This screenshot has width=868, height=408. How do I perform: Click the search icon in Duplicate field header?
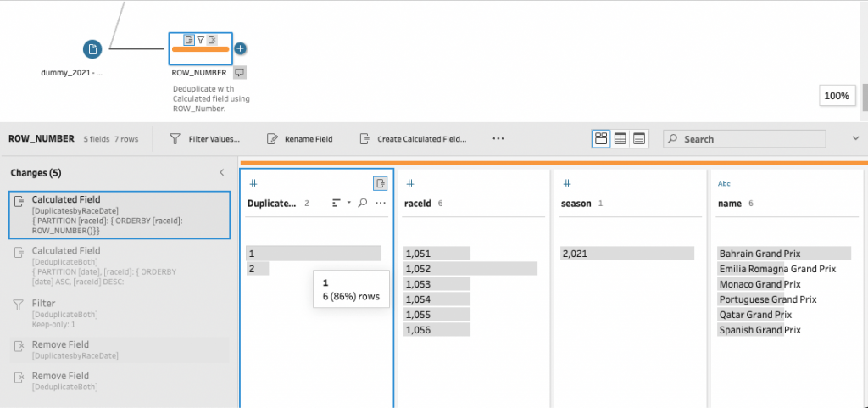pos(362,204)
